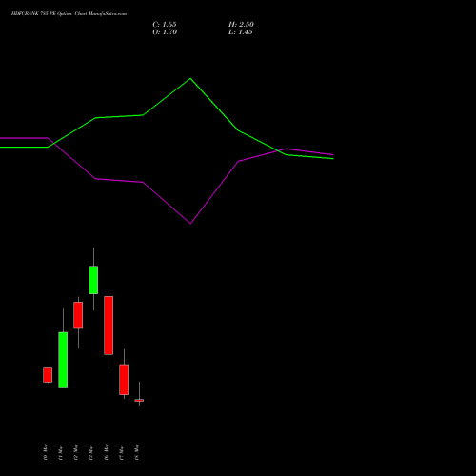Select the low value 'L: 1.45'
476x476 pixels.
click(241, 32)
